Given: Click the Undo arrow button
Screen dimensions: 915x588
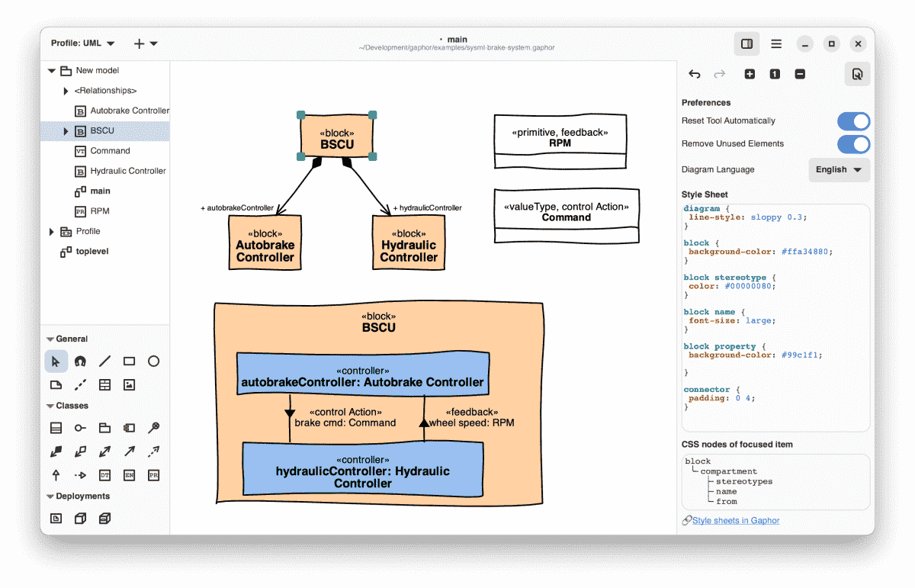Looking at the screenshot, I should tap(694, 74).
